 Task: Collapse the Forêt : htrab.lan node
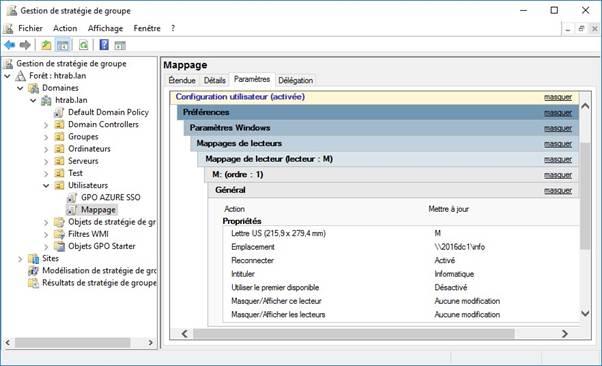click(x=7, y=76)
